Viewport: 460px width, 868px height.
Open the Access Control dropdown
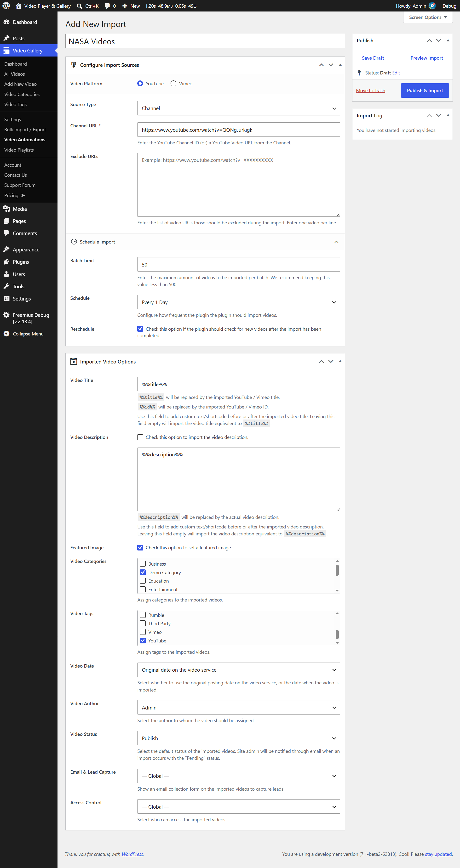[x=239, y=806]
